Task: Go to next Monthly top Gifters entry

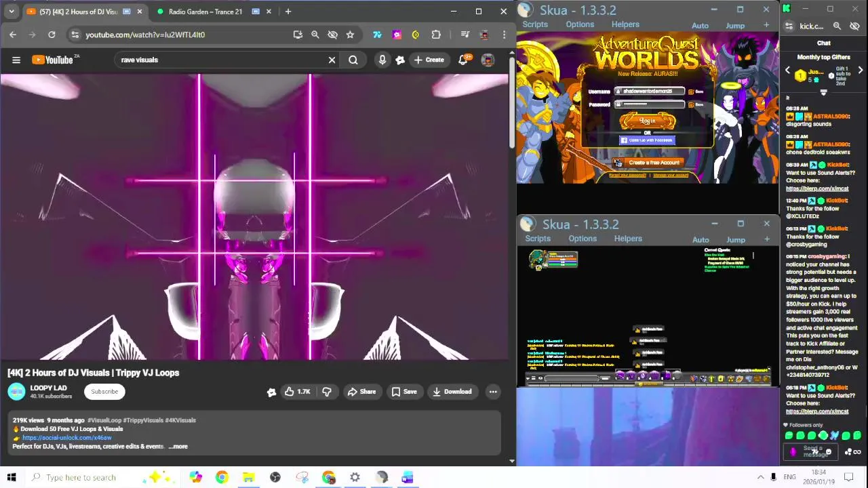Action: tap(861, 70)
